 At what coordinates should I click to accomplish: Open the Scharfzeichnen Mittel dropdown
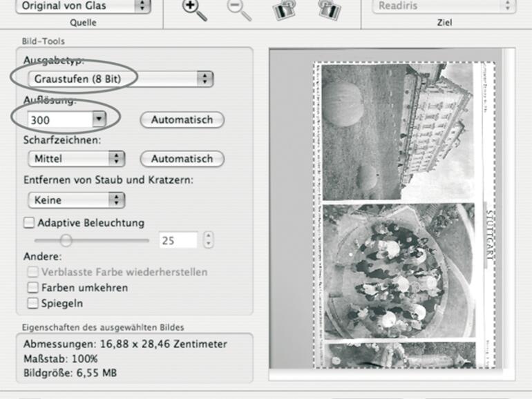click(76, 159)
